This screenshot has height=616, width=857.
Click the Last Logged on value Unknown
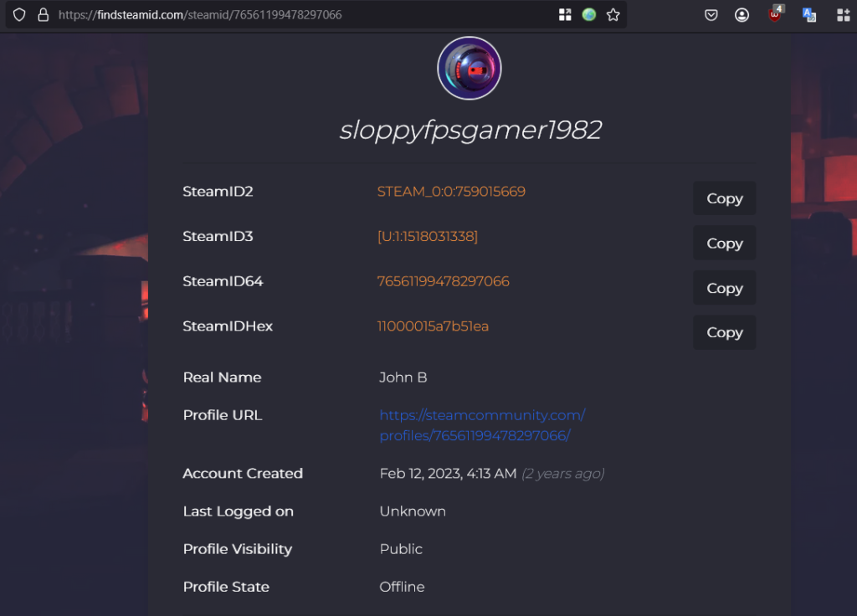point(413,511)
